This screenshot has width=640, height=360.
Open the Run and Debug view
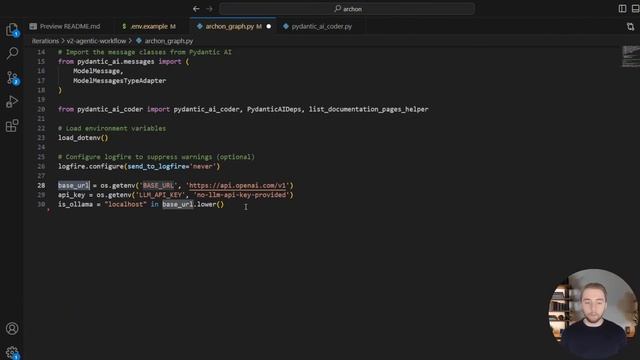click(12, 102)
